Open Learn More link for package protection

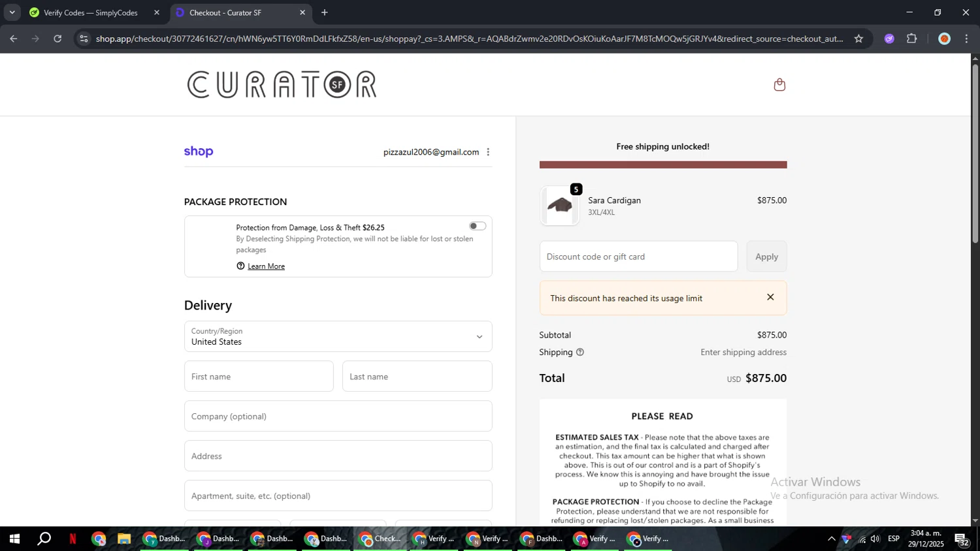click(266, 266)
